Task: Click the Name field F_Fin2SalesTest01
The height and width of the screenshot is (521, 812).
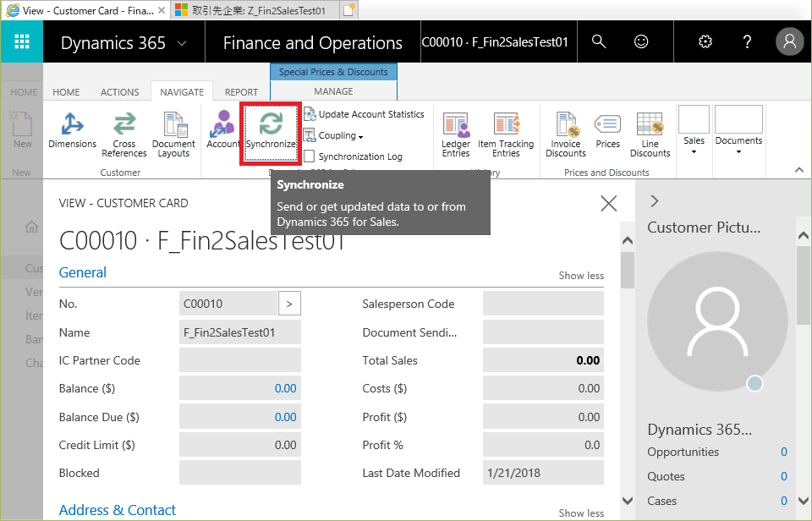Action: [x=239, y=332]
